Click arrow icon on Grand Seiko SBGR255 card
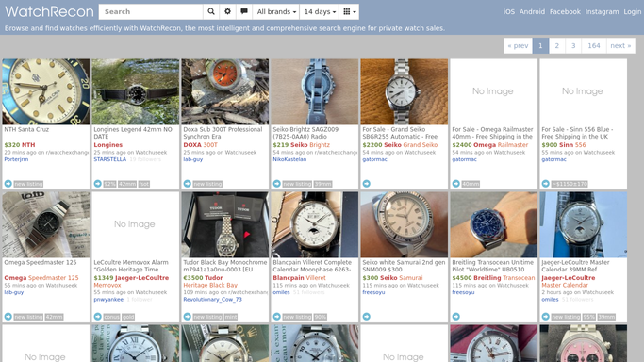Screen dimensions: 644x362 (367, 184)
